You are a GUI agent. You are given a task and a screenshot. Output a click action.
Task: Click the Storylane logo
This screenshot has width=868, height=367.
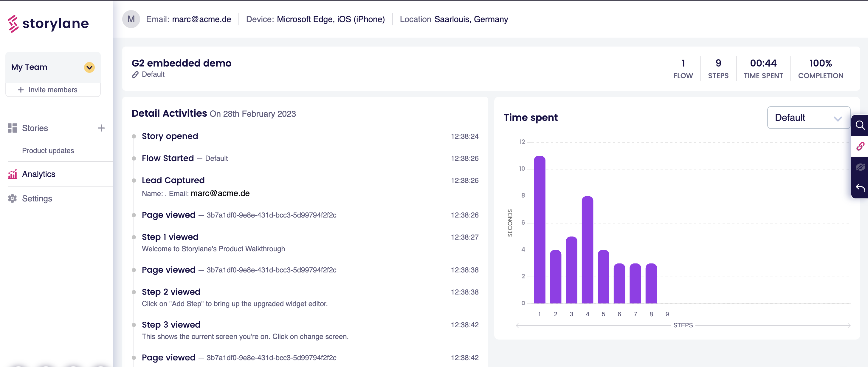click(48, 23)
